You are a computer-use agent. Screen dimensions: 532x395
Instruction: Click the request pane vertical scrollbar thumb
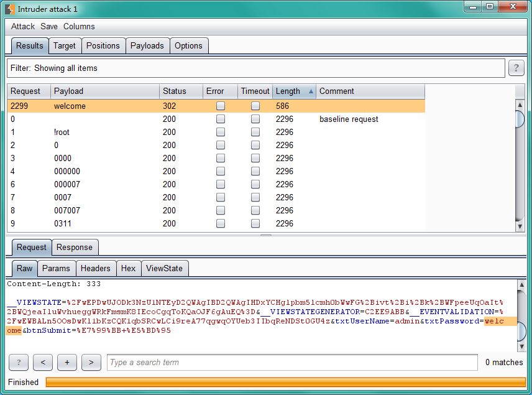click(x=521, y=332)
